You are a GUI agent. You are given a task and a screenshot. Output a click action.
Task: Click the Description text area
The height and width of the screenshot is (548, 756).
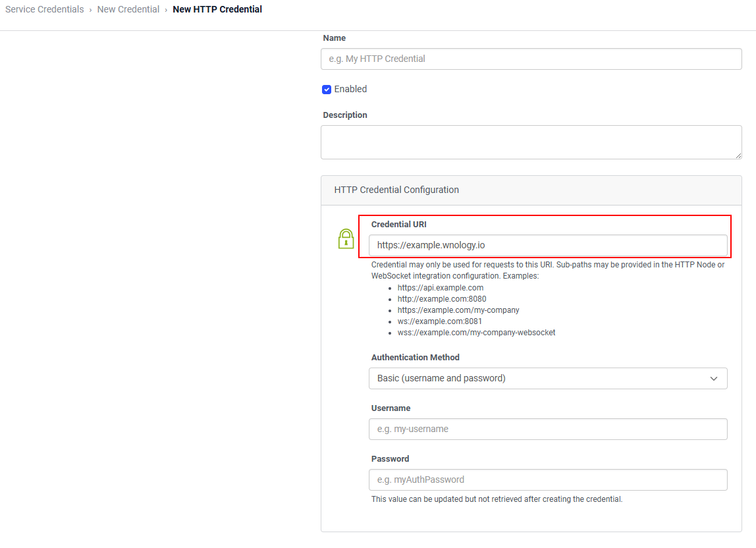531,142
